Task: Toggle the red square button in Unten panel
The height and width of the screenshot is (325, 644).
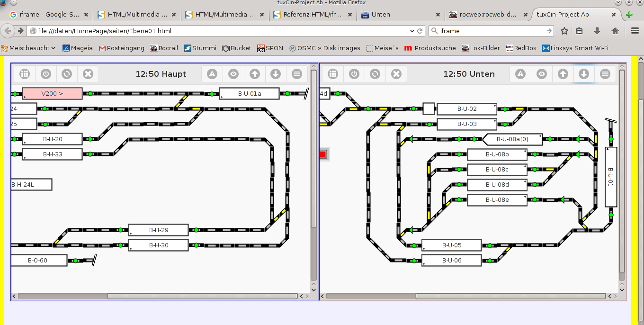Action: click(x=323, y=154)
